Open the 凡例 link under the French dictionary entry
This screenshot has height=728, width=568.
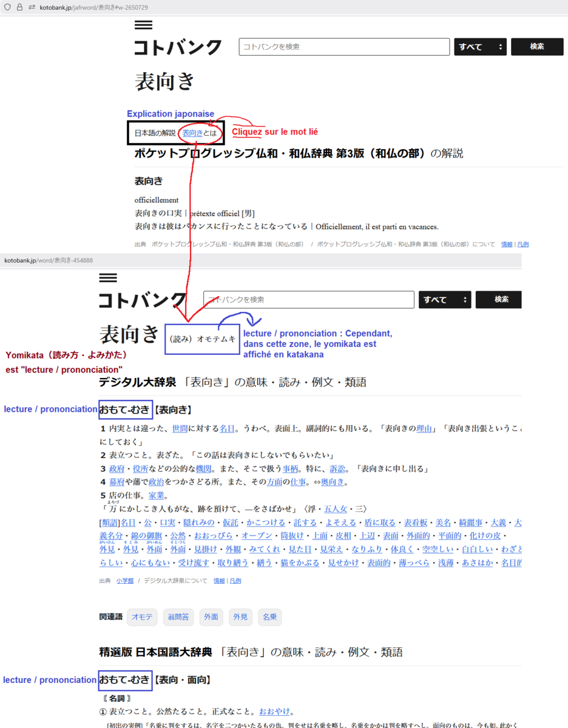(522, 244)
